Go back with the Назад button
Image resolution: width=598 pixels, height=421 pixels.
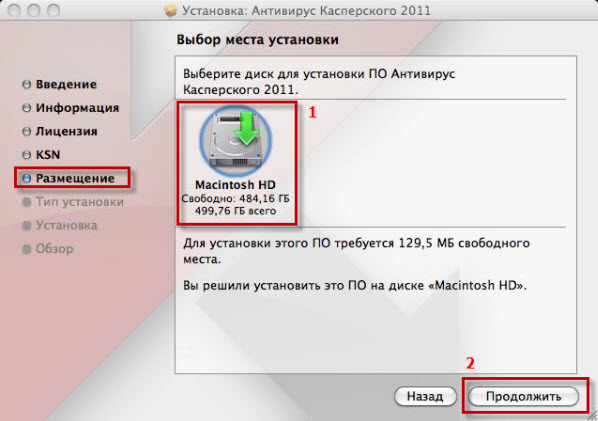[425, 396]
